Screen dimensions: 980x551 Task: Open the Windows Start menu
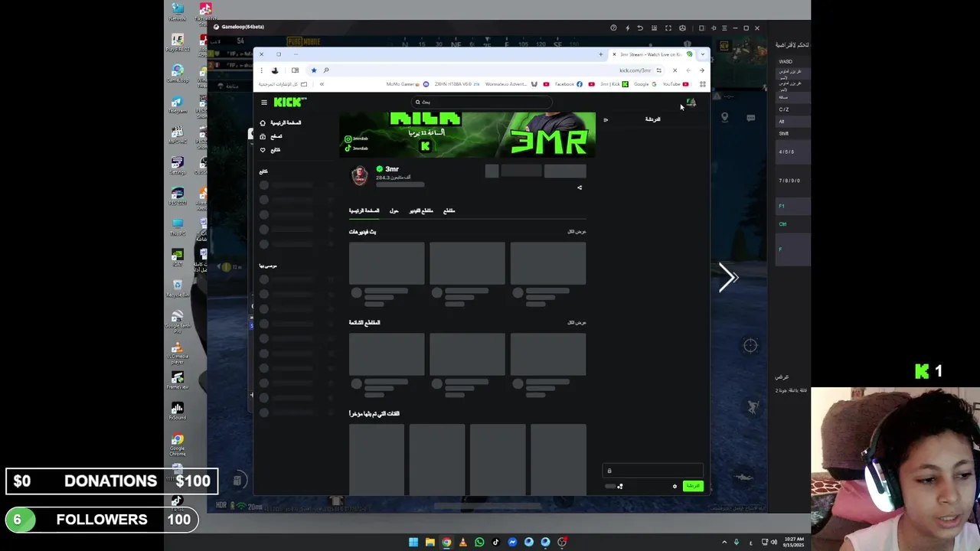tap(413, 542)
